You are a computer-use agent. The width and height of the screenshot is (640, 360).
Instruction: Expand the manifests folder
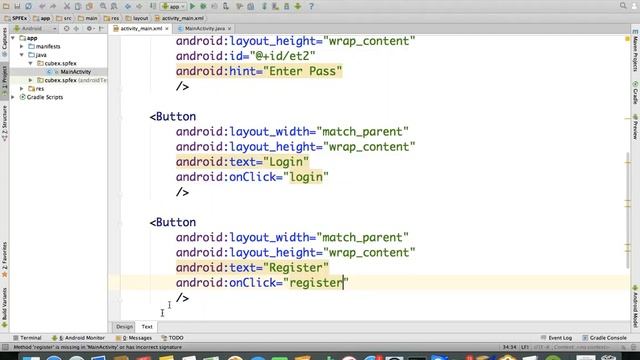tap(22, 47)
